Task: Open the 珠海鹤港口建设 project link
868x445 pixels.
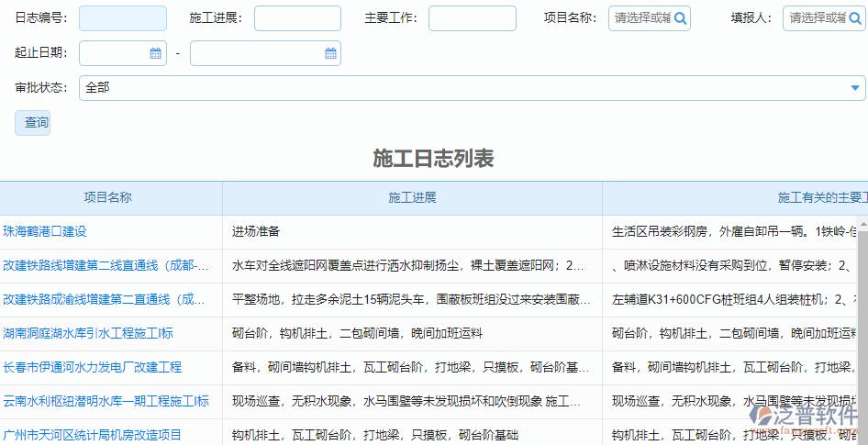Action: point(45,231)
